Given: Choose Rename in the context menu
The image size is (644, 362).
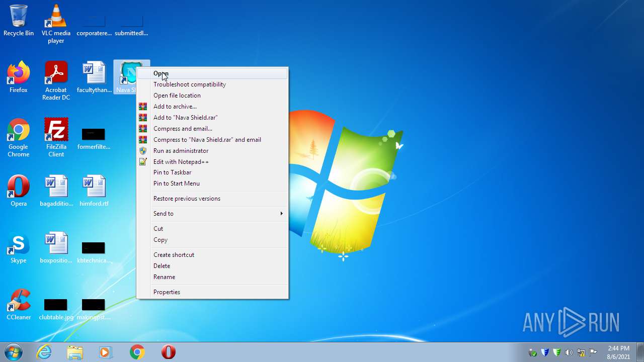Looking at the screenshot, I should click(x=212, y=277).
